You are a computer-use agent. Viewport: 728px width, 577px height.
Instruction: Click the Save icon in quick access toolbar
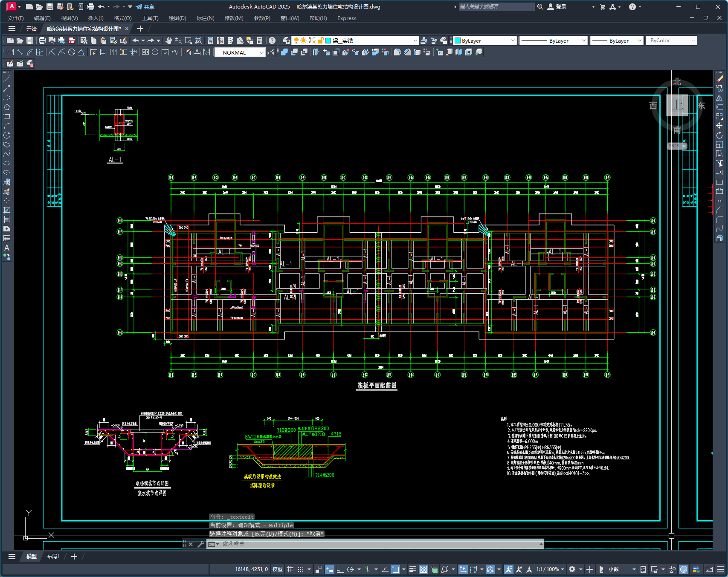coord(50,7)
